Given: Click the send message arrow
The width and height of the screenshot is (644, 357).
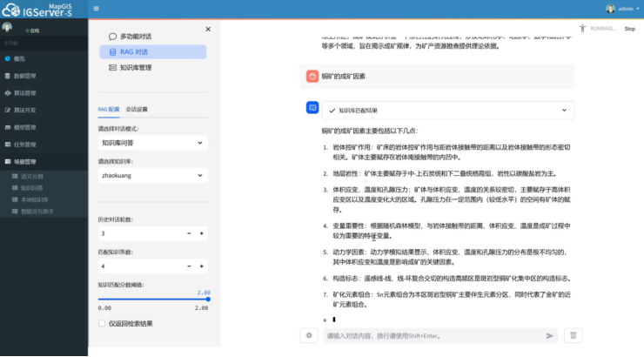Looking at the screenshot, I should (x=549, y=335).
